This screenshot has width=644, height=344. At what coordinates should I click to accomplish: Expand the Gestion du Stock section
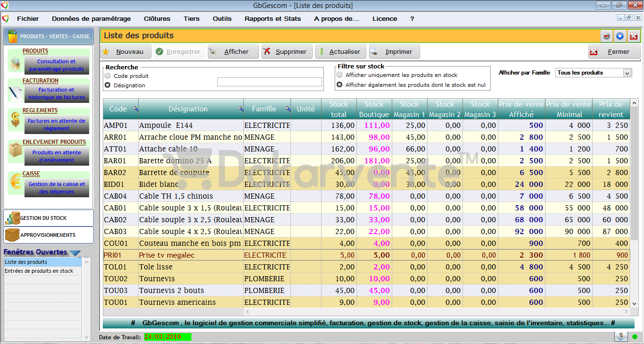tap(49, 218)
